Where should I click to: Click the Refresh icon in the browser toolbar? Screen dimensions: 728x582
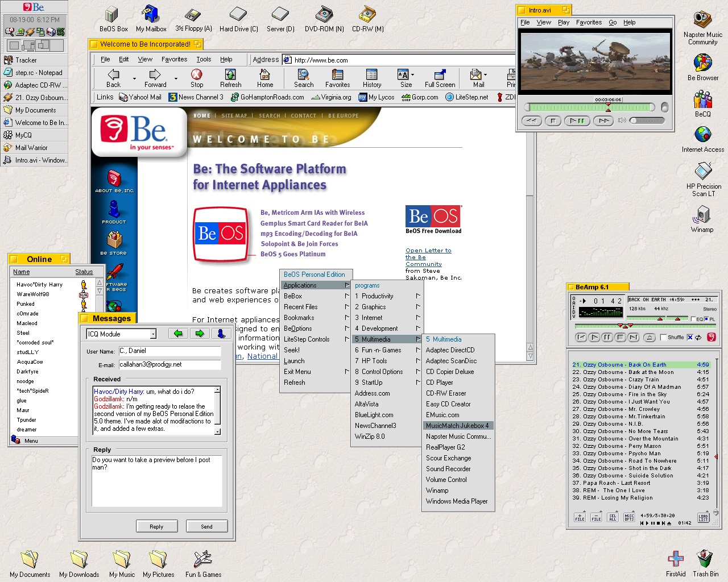(230, 74)
